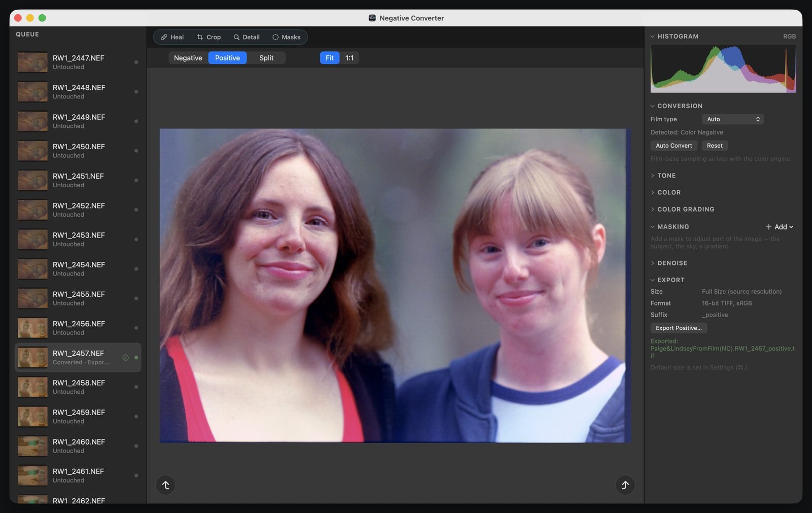Click the Reset button

(x=715, y=146)
